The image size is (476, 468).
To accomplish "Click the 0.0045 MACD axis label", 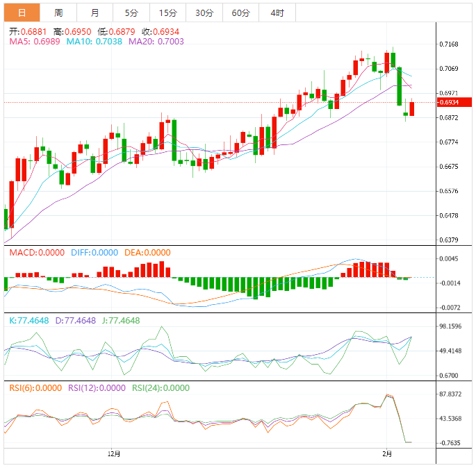I will click(x=449, y=259).
